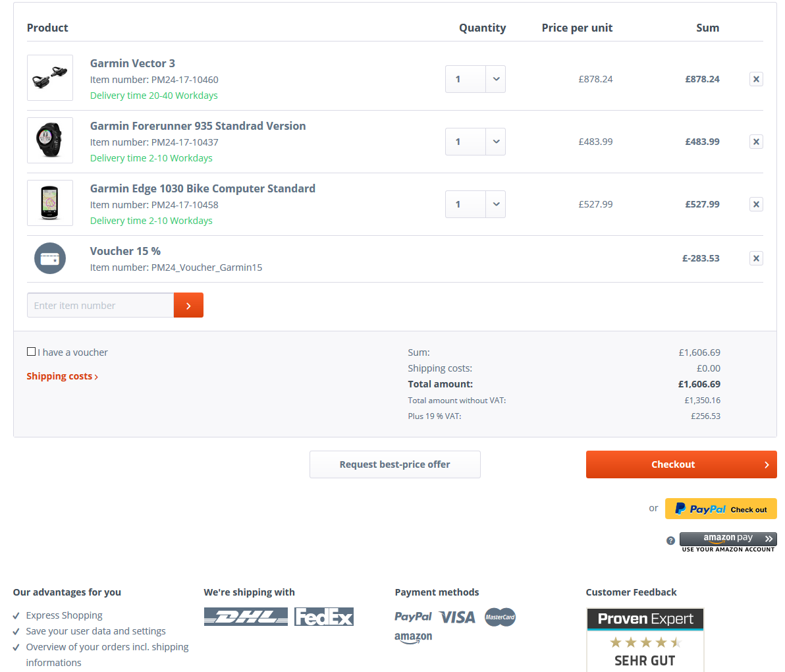Image resolution: width=785 pixels, height=672 pixels.
Task: Submit the entered item number arrow button
Action: tap(188, 305)
